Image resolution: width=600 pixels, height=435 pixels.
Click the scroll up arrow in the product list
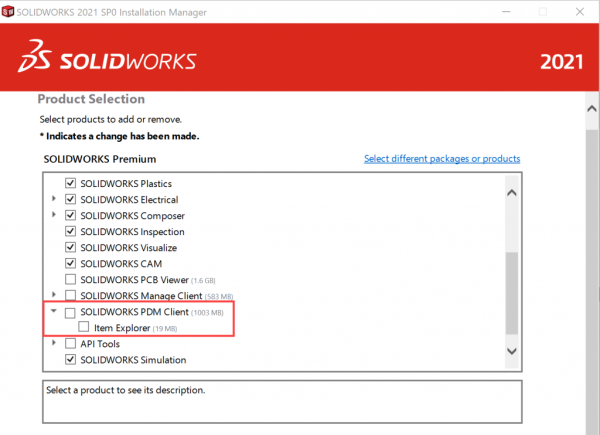(x=512, y=192)
